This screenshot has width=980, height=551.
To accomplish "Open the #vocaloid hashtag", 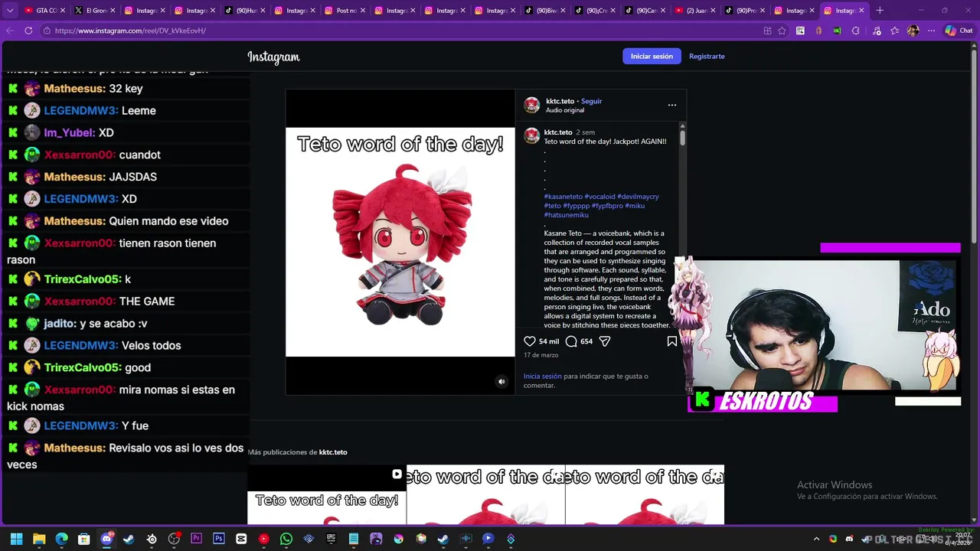I will click(x=599, y=197).
